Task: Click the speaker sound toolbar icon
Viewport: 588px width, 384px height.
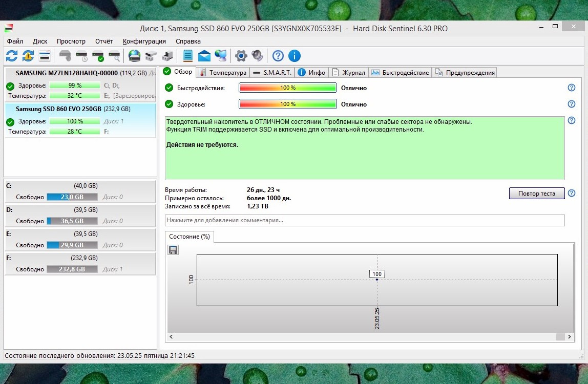Action: point(257,56)
